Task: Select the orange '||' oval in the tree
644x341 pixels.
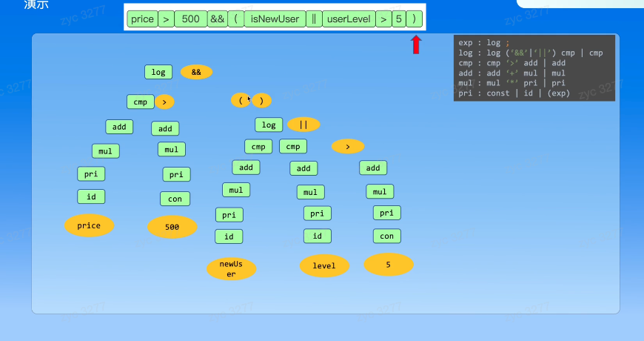Action: click(x=303, y=125)
